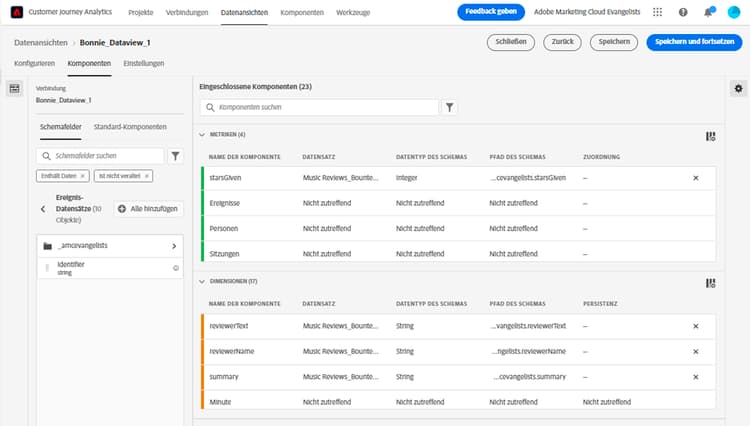The height and width of the screenshot is (426, 750).
Task: Click Speichern und fortsetzen
Action: (x=695, y=42)
